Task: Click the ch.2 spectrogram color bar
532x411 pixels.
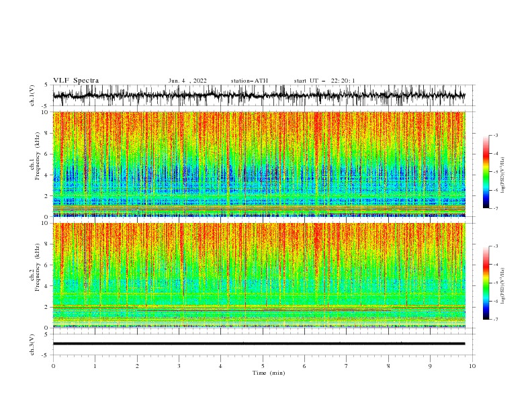Action: [x=486, y=283]
